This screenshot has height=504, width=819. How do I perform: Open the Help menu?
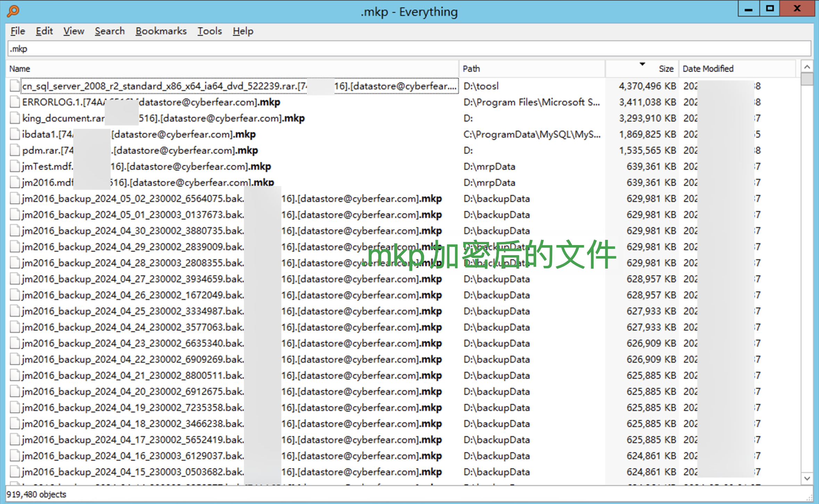(x=243, y=31)
